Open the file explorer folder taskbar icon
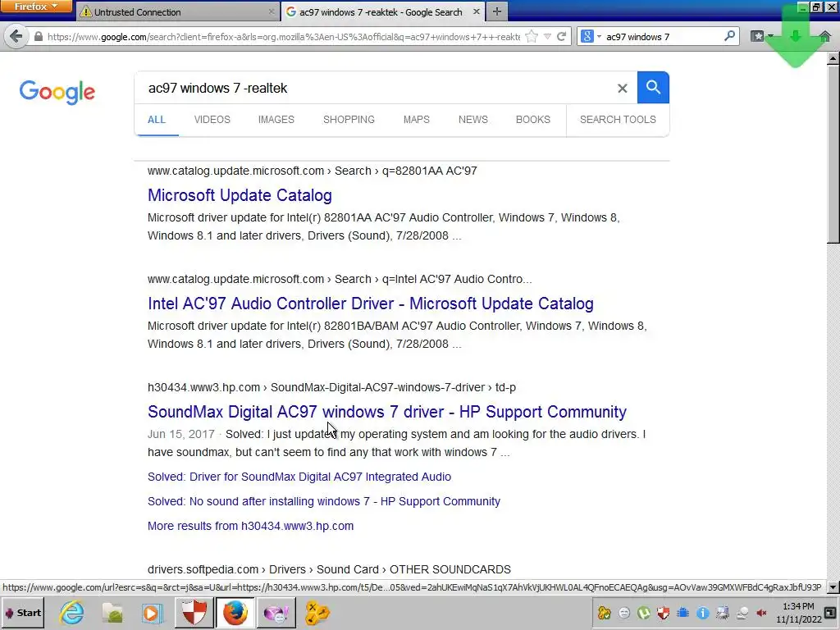 coord(112,612)
